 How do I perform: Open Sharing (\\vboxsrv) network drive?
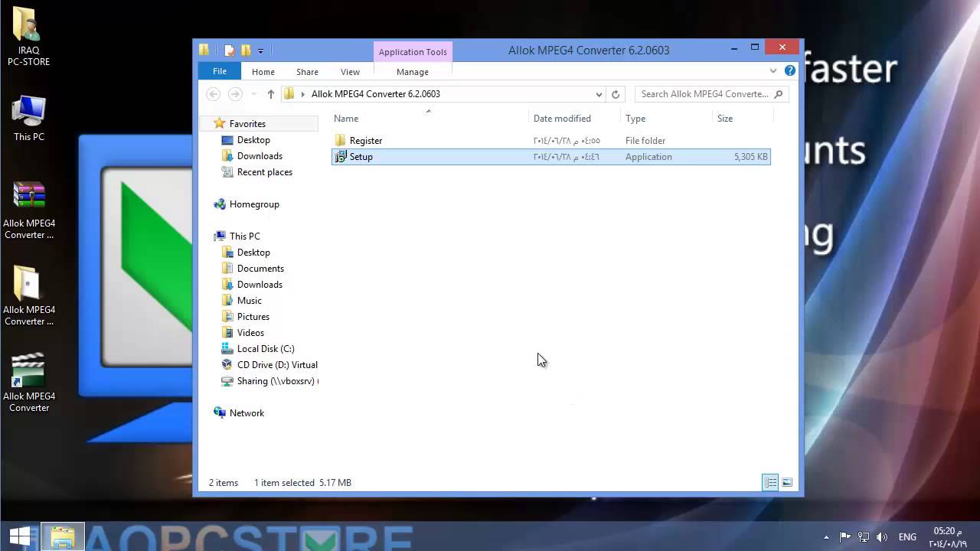click(x=276, y=381)
